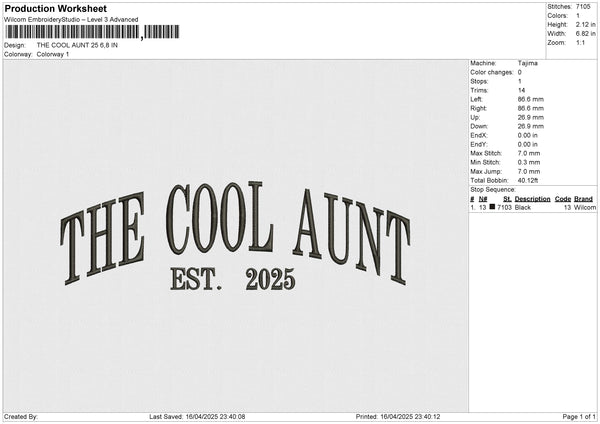Click the Stop Sequence heading
Image resolution: width=600 pixels, height=424 pixels.
(x=493, y=190)
